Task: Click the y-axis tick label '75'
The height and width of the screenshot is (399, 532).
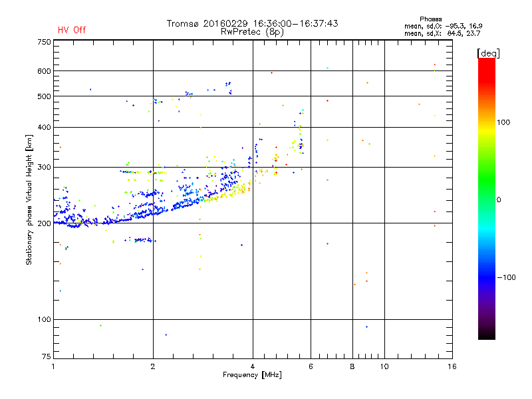Action: tap(47, 356)
